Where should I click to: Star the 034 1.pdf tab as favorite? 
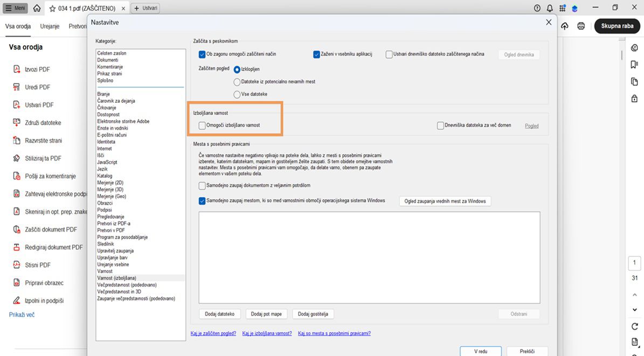(x=52, y=8)
